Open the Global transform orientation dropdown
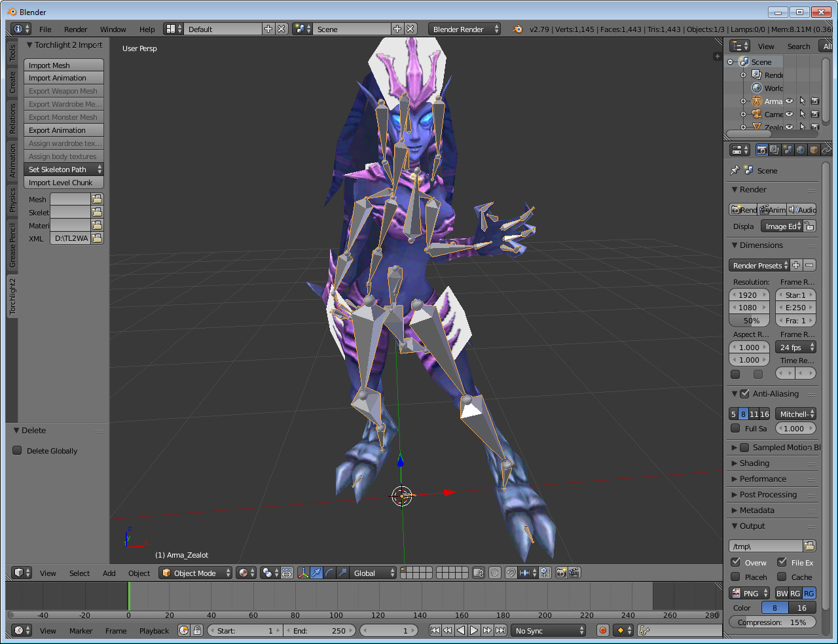 tap(373, 573)
